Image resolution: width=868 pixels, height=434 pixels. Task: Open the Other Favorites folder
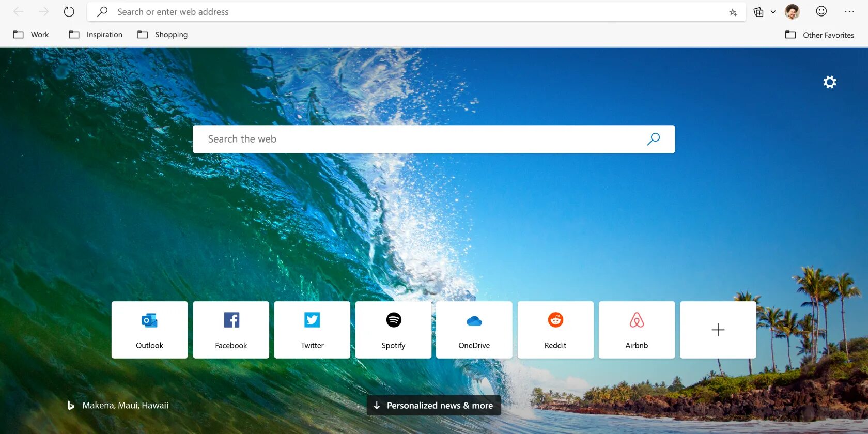(819, 35)
